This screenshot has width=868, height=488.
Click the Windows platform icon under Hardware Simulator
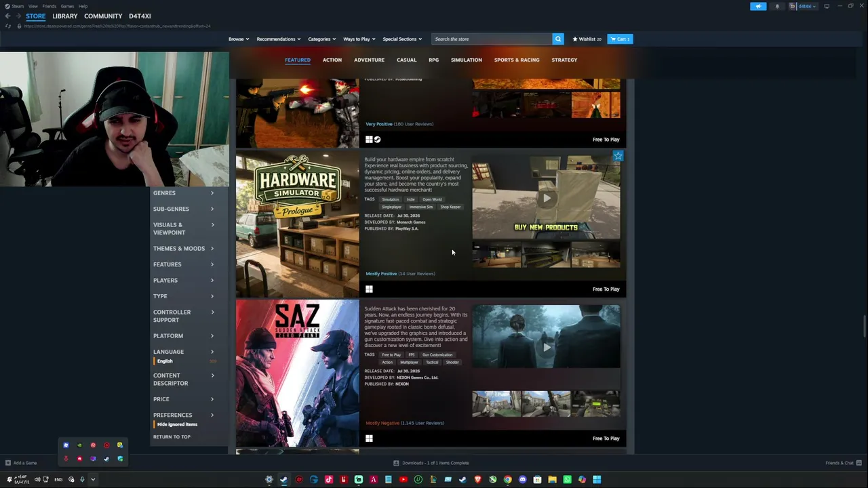coord(369,289)
